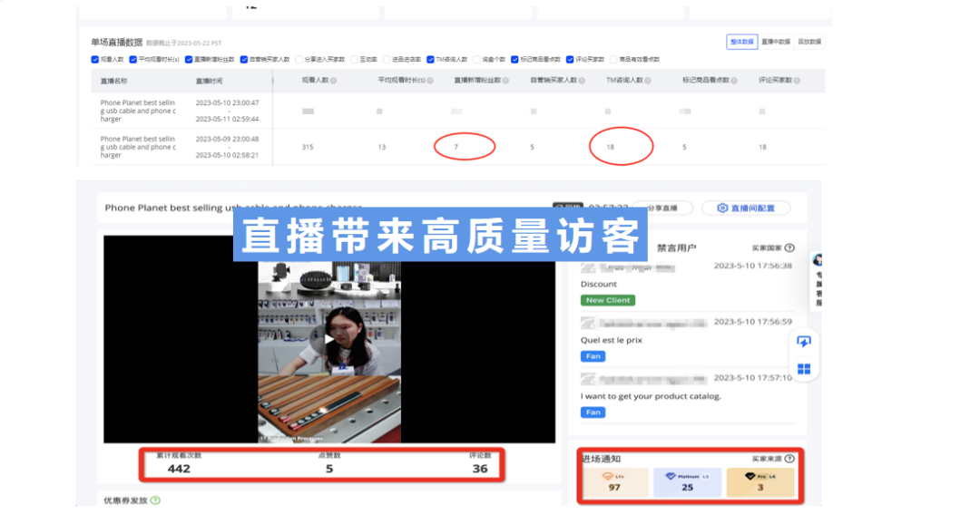Click the Fan tag under product catalog comment
The width and height of the screenshot is (980, 524).
593,412
